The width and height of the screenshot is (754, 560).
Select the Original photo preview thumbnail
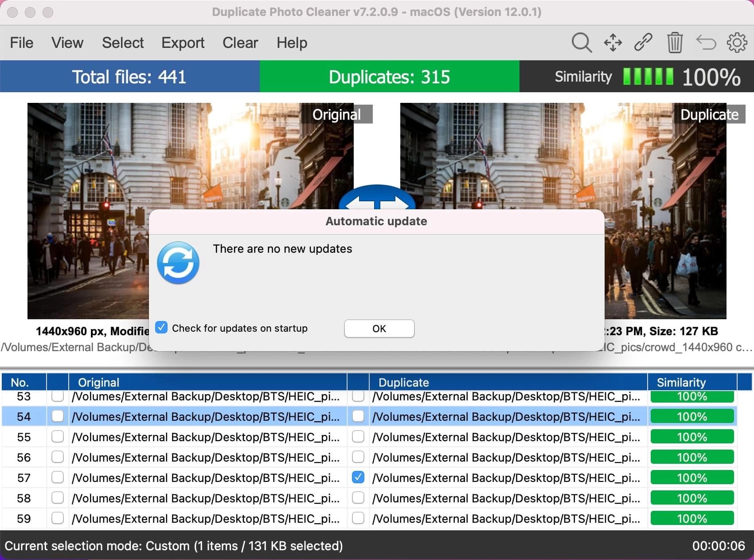pyautogui.click(x=89, y=177)
